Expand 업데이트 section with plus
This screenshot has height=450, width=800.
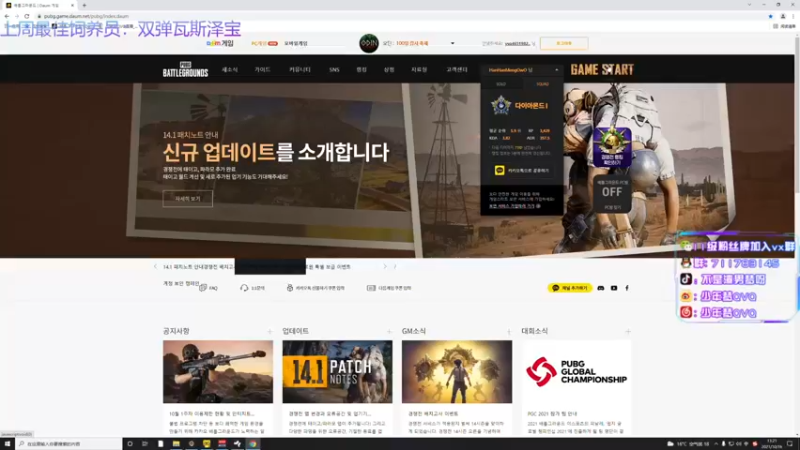click(389, 332)
